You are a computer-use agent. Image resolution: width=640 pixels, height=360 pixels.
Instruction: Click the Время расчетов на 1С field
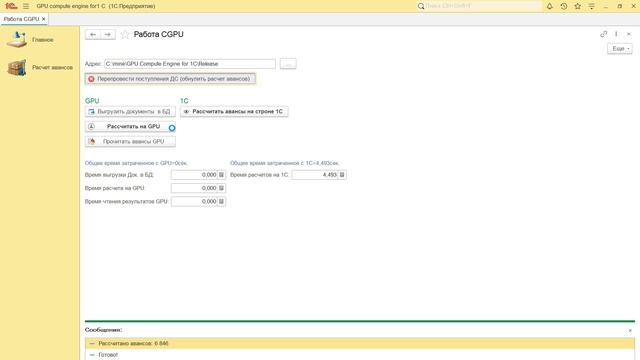(315, 175)
